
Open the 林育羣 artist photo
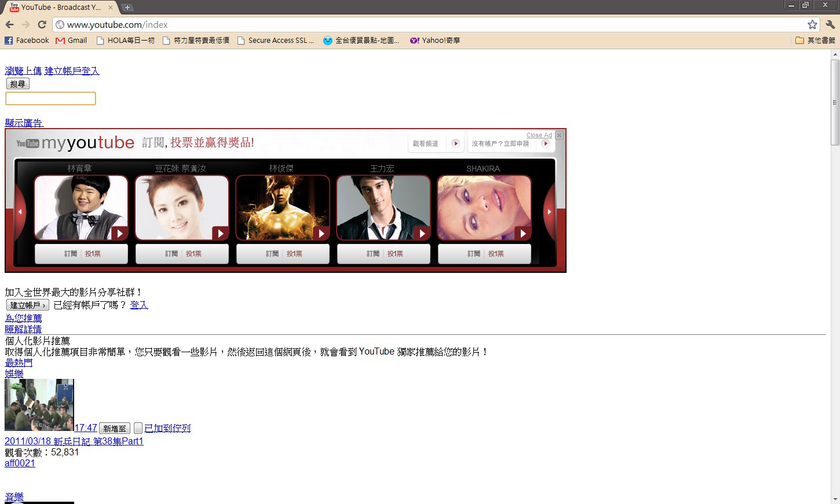[81, 208]
